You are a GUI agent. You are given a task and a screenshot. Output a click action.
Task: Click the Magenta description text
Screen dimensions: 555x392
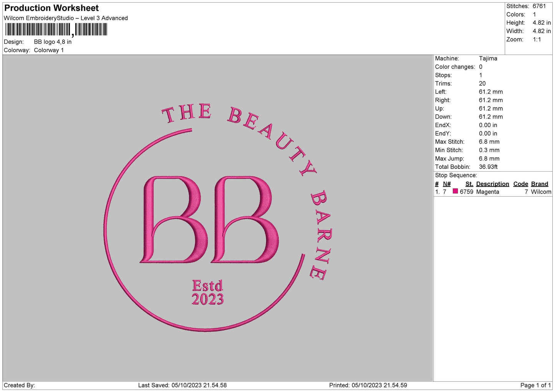coord(487,192)
